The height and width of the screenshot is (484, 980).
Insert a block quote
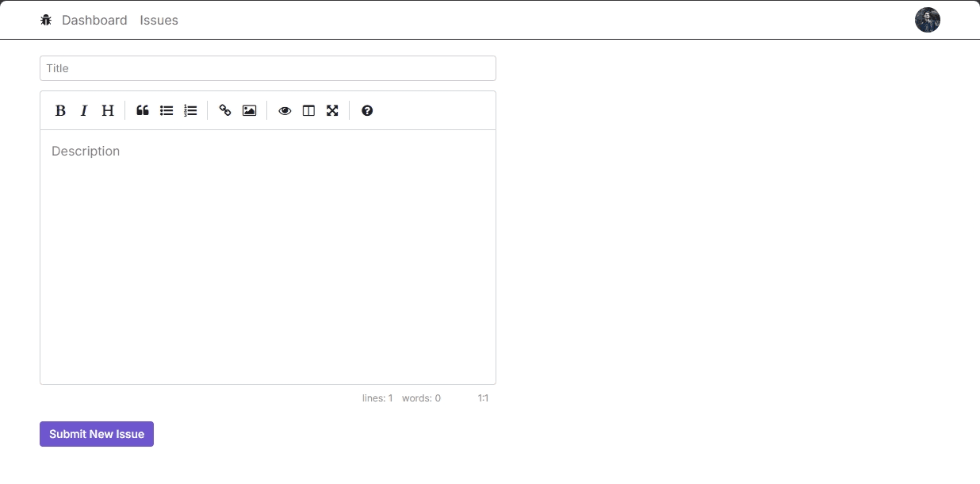pyautogui.click(x=143, y=110)
